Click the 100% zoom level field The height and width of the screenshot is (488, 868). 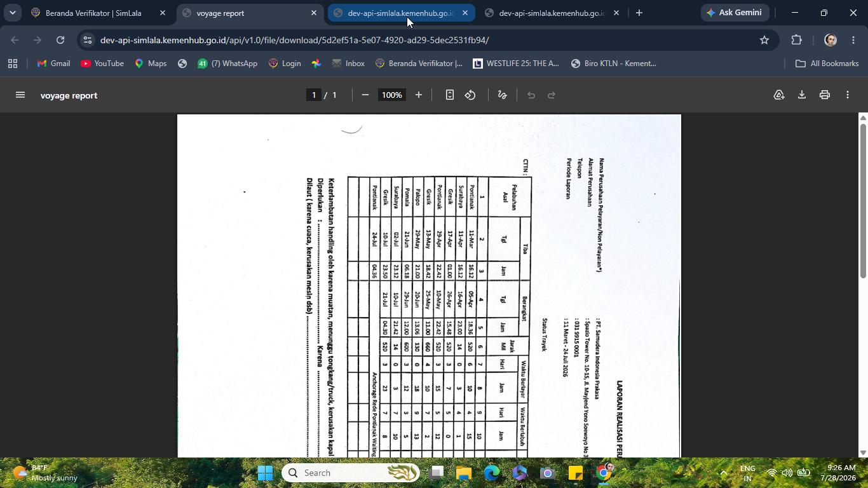click(x=392, y=95)
